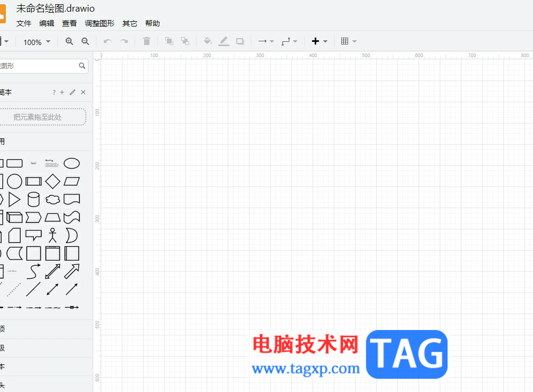Select the diamond shape
Image resolution: width=533 pixels, height=392 pixels.
click(52, 181)
